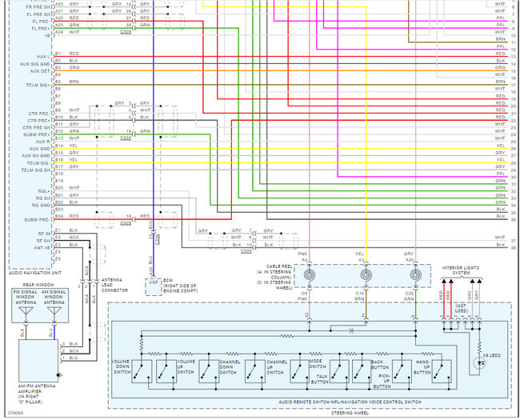The width and height of the screenshot is (520, 420).
Task: Select the Channel Up switch symbol
Action: click(255, 371)
